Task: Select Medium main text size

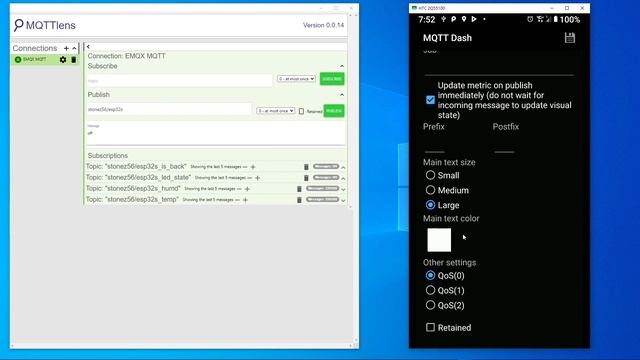Action: (430, 190)
